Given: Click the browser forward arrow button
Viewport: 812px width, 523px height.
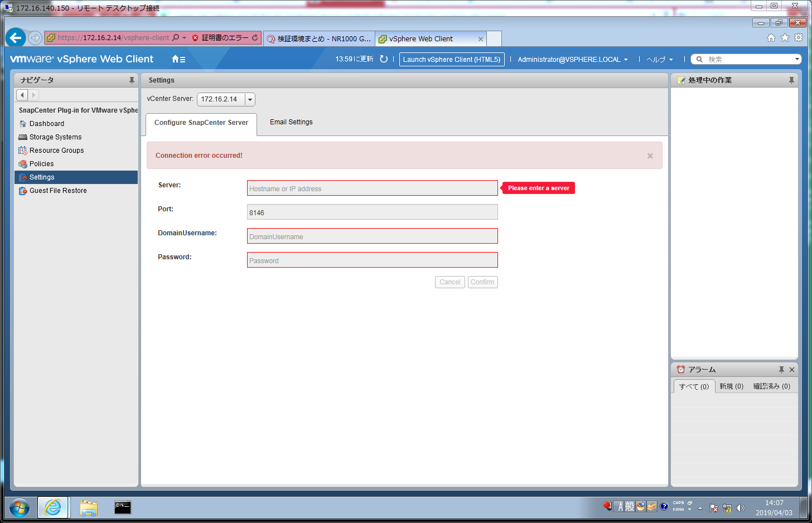Looking at the screenshot, I should (x=35, y=38).
